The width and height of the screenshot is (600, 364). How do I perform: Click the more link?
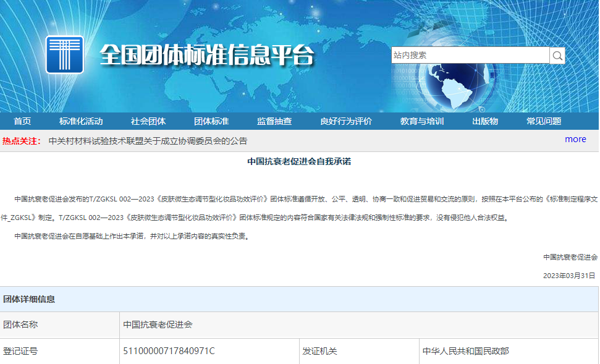click(575, 139)
